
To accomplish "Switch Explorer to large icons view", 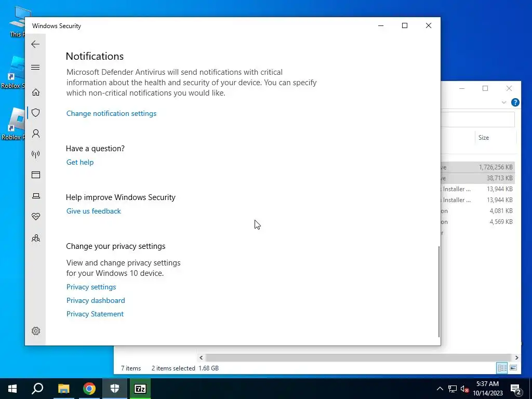I will [513, 368].
